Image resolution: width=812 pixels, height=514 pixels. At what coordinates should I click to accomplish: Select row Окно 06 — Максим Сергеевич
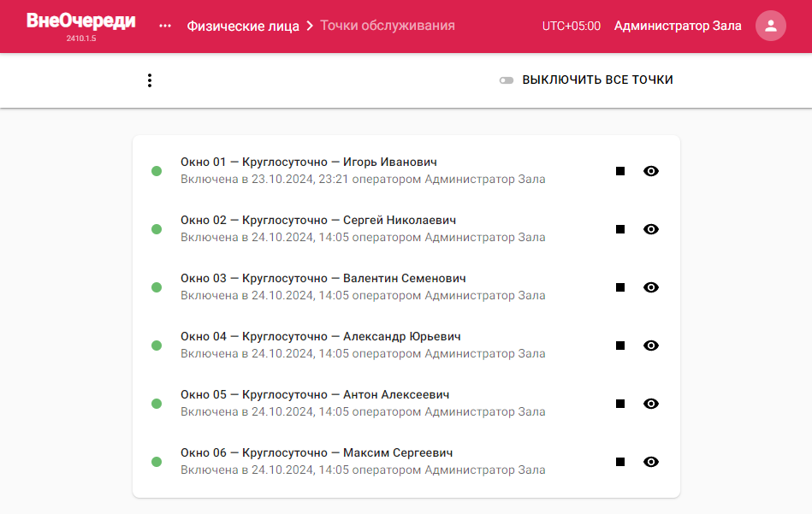click(406, 462)
